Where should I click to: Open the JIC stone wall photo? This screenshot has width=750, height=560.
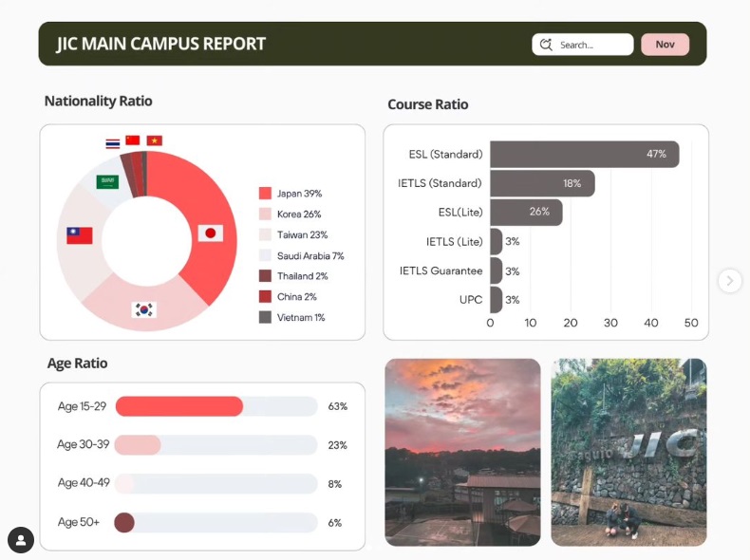point(628,452)
